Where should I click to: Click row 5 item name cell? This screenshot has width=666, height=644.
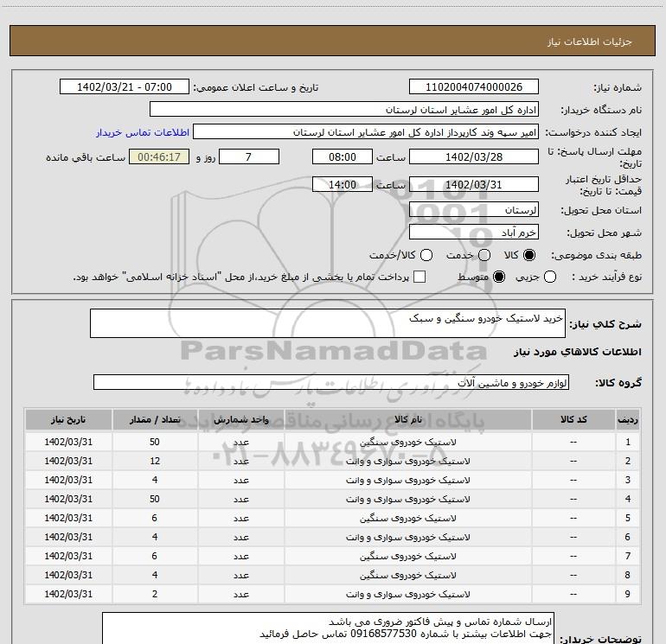click(x=407, y=518)
